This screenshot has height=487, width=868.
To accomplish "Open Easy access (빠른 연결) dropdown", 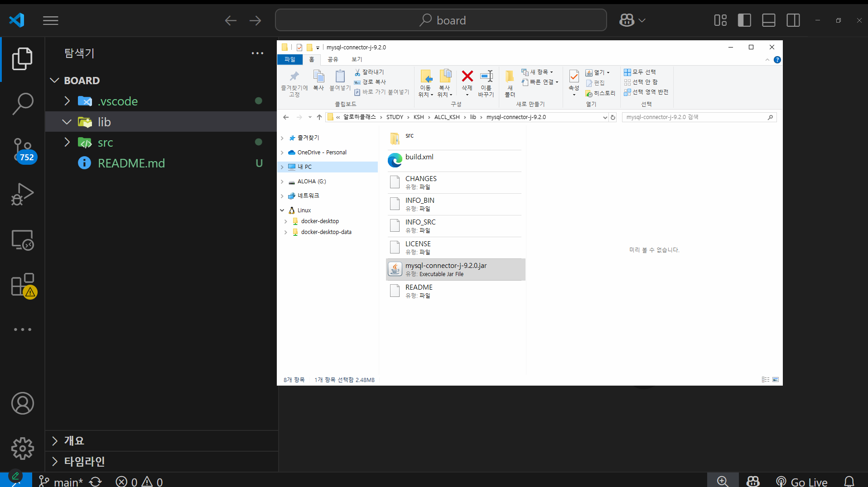I will [x=540, y=82].
